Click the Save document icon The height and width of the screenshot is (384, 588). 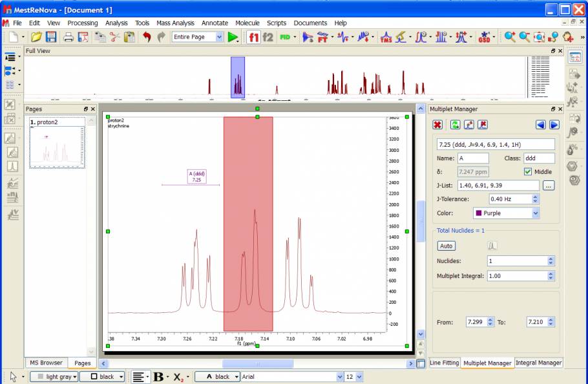tap(50, 37)
